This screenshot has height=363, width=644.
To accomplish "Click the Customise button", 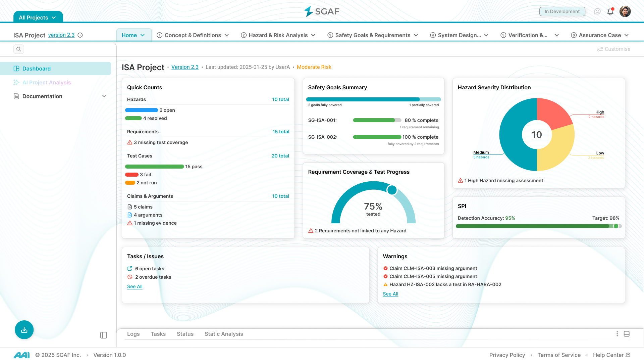I will [614, 49].
